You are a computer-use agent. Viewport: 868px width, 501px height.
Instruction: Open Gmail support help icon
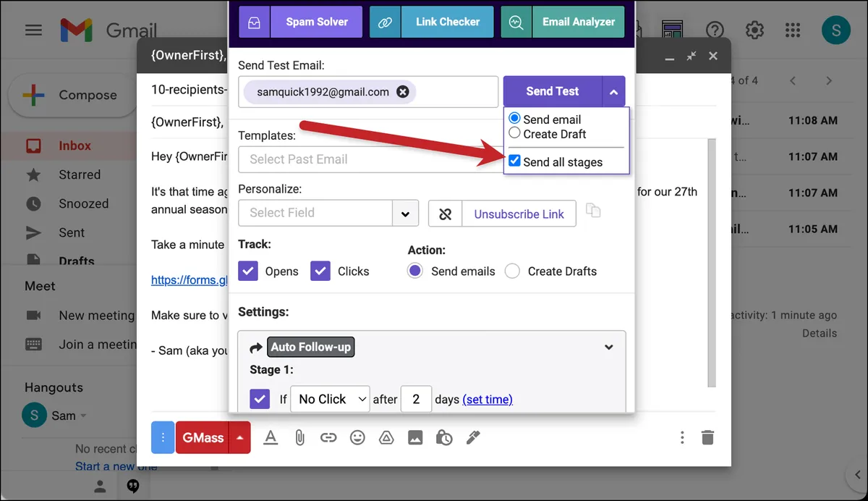[x=715, y=30]
